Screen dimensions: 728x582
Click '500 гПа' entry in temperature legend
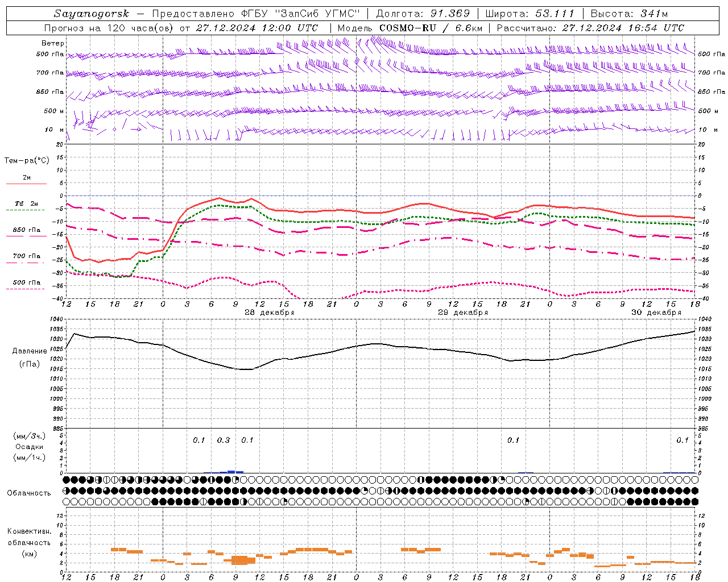pyautogui.click(x=27, y=282)
